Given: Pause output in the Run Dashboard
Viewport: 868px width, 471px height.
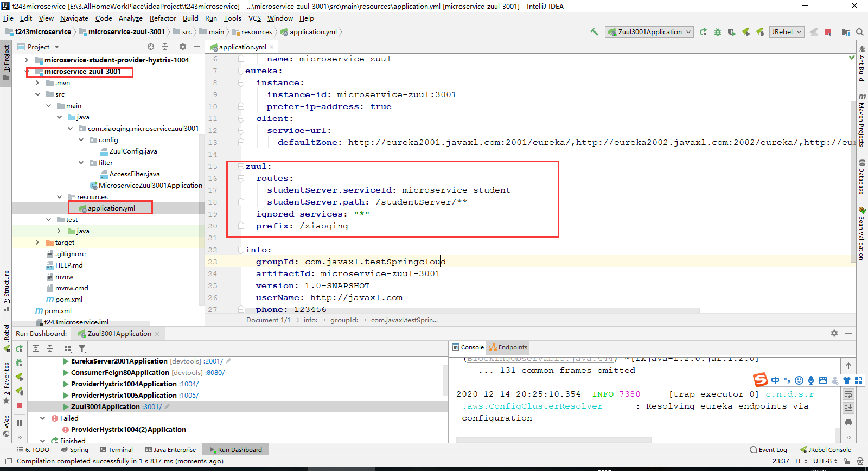Looking at the screenshot, I should [x=20, y=423].
